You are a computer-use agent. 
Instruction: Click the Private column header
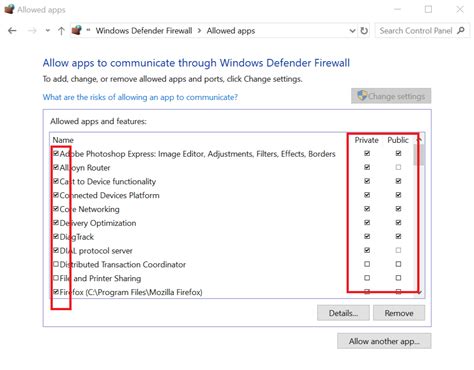[366, 140]
